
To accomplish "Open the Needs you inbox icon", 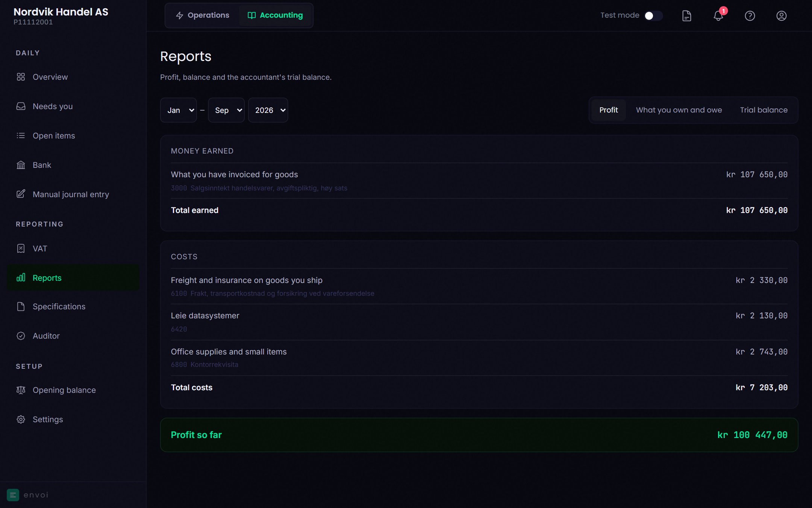I will [21, 106].
